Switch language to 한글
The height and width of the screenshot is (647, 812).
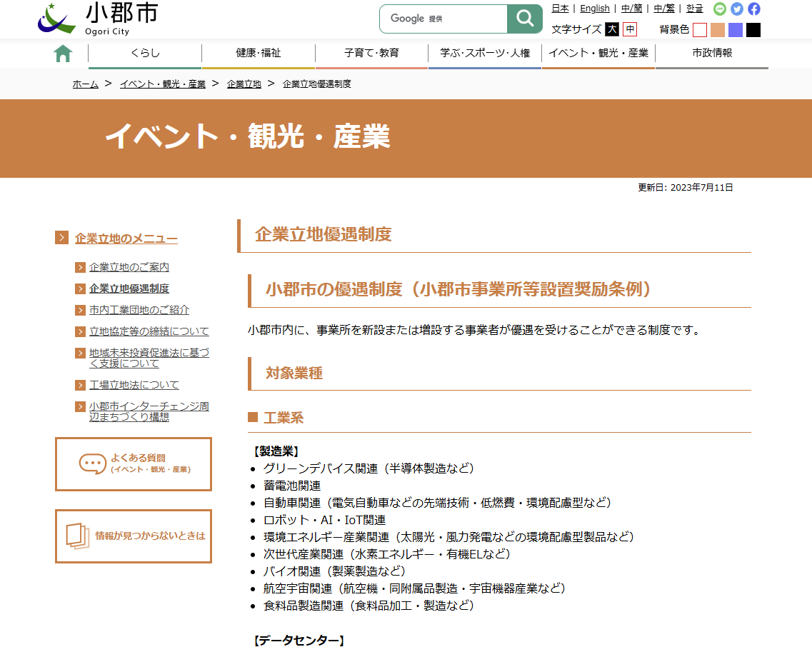[x=694, y=9]
